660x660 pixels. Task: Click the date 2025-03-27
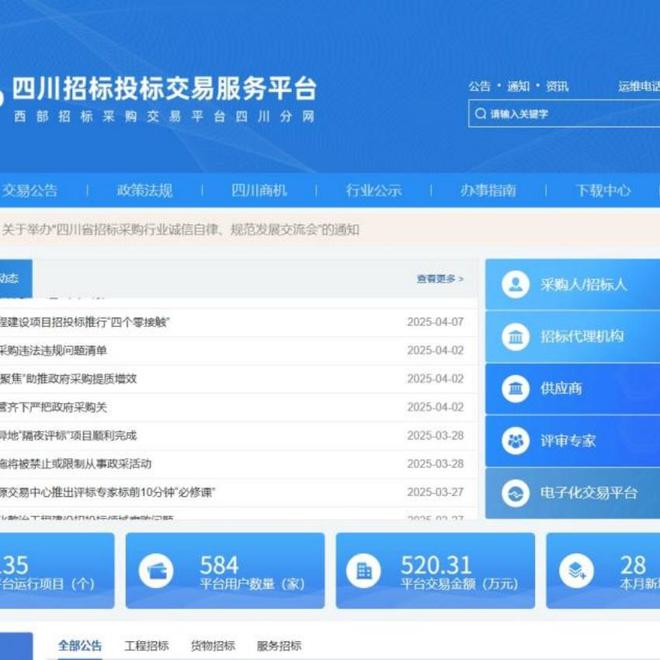435,492
